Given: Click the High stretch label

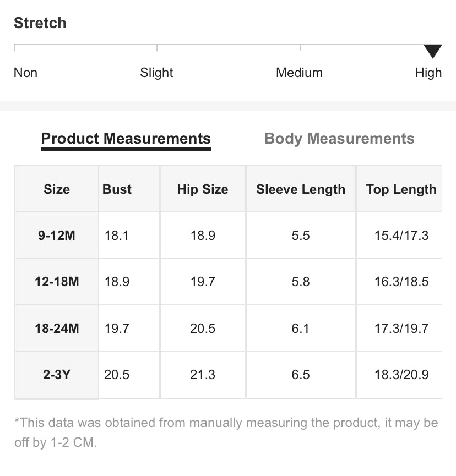Looking at the screenshot, I should pyautogui.click(x=428, y=73).
